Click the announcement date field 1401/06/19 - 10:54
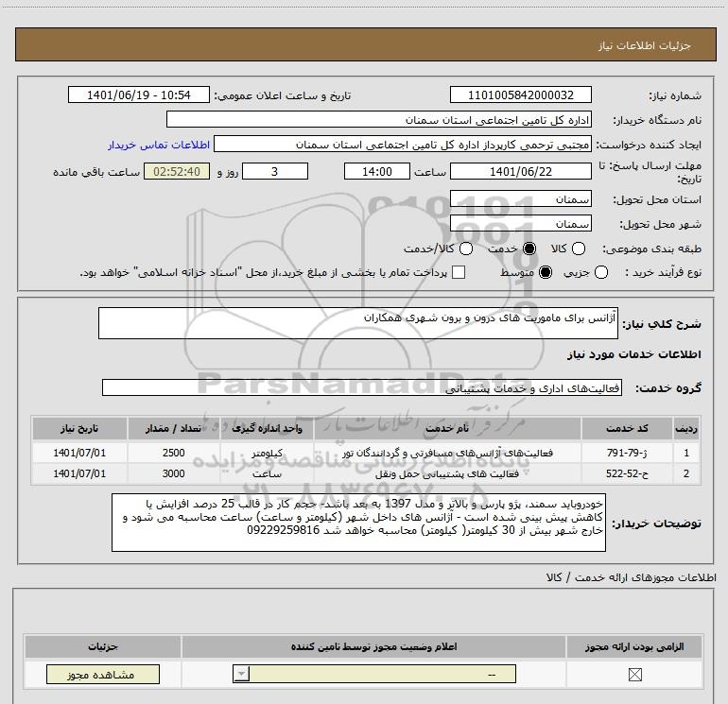This screenshot has width=728, height=704. 139,94
